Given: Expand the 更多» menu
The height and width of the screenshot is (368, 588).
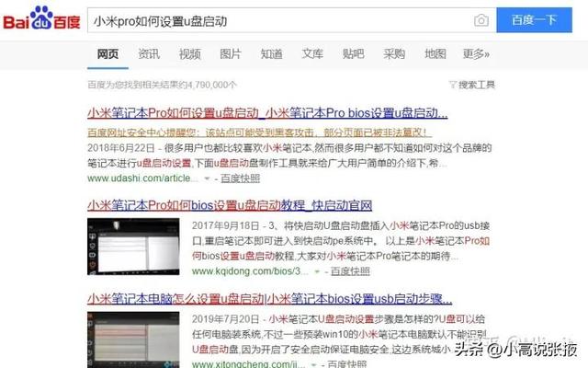Looking at the screenshot, I should pos(476,54).
